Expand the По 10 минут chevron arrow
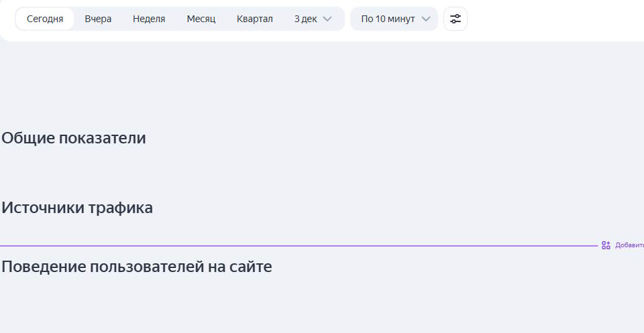Screen dimensions: 644x333 tap(425, 19)
